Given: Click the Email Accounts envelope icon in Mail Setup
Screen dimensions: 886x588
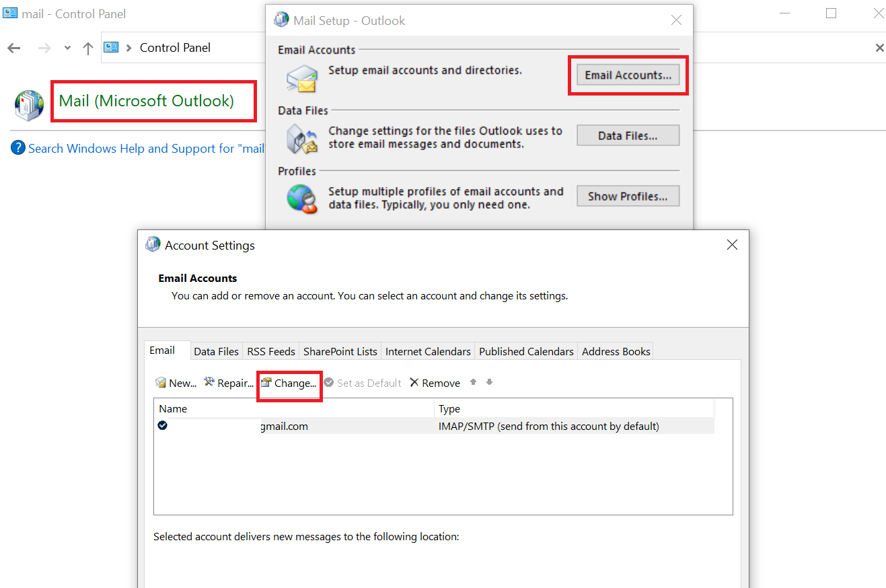Looking at the screenshot, I should (x=301, y=77).
